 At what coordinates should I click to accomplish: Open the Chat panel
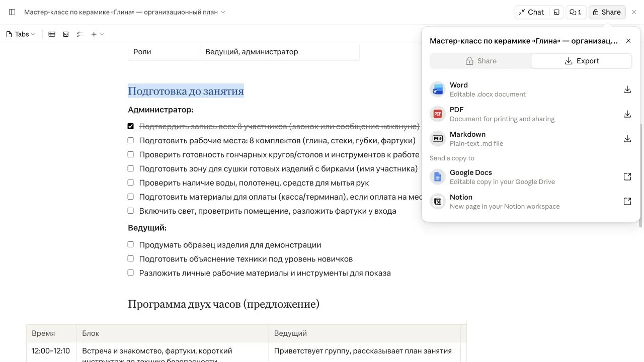tap(531, 12)
